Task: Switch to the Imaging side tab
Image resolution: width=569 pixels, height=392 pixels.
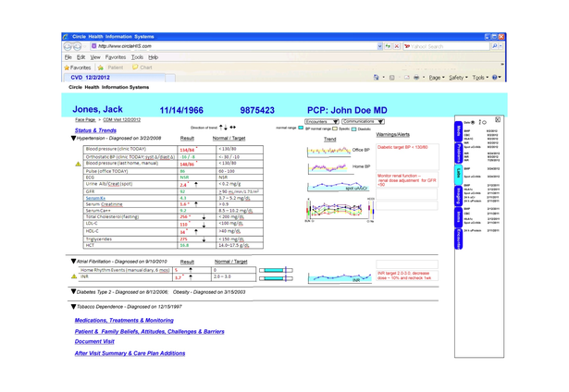Action: pos(458,196)
